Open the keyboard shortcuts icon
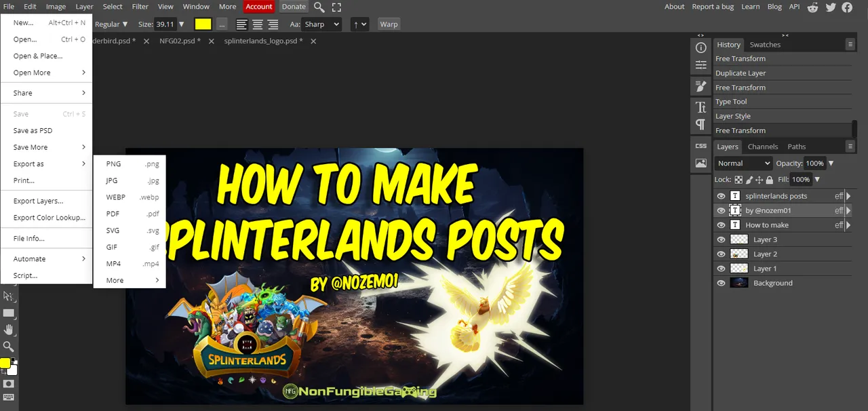 click(x=8, y=397)
